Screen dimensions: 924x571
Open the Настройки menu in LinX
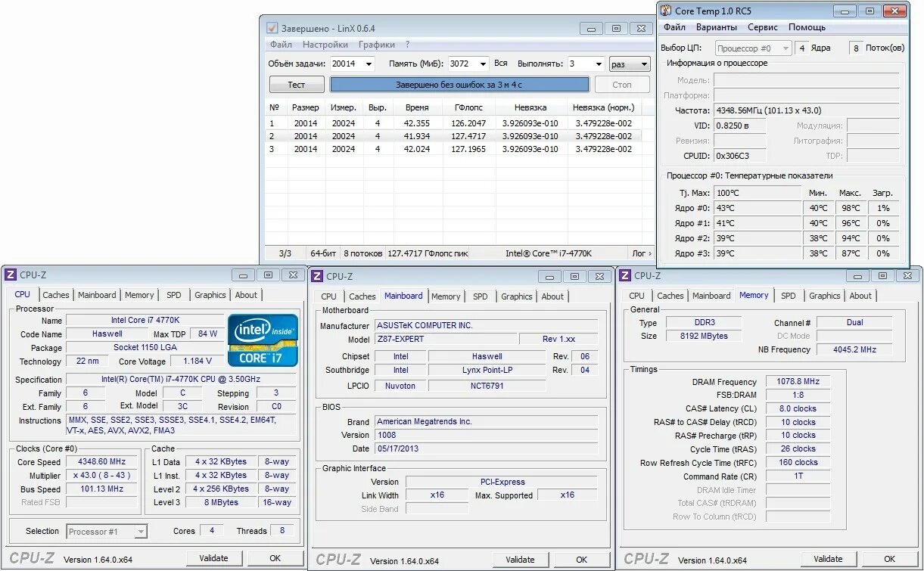pyautogui.click(x=325, y=45)
